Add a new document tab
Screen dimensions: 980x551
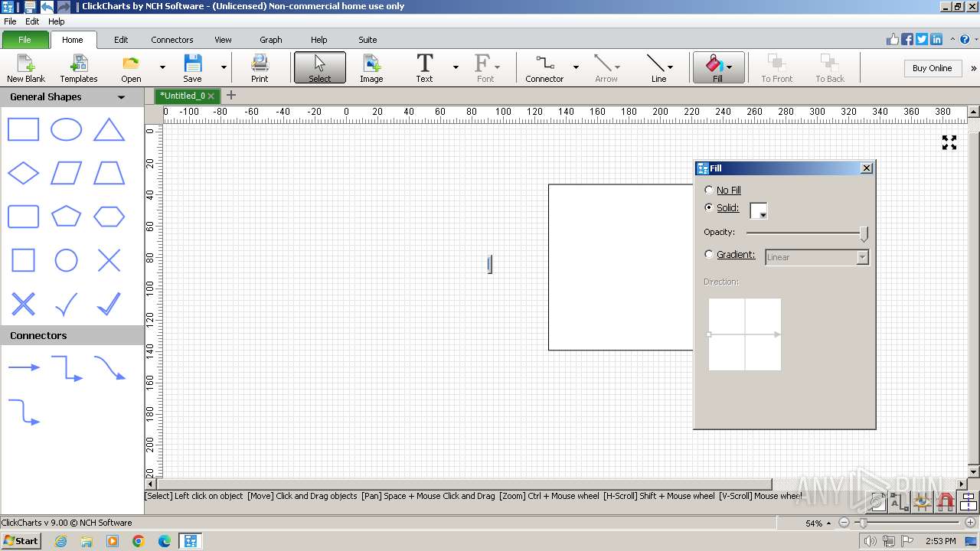pyautogui.click(x=230, y=96)
